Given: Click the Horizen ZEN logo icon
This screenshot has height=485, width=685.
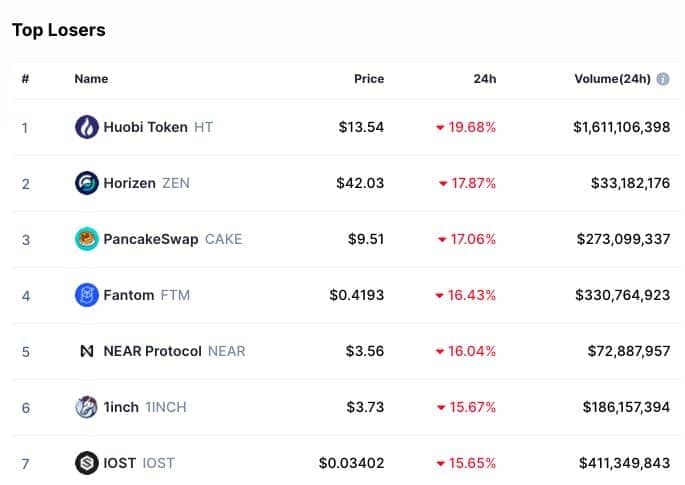Looking at the screenshot, I should pos(86,183).
